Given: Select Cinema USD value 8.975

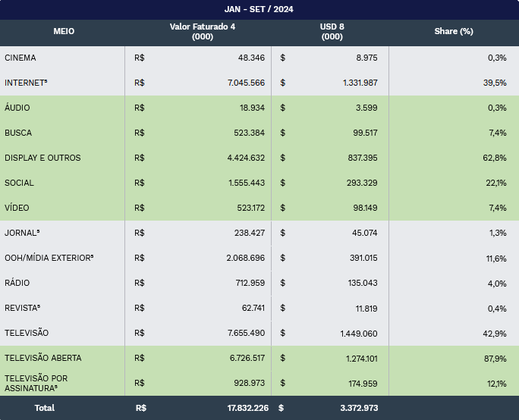Looking at the screenshot, I should [x=366, y=58].
